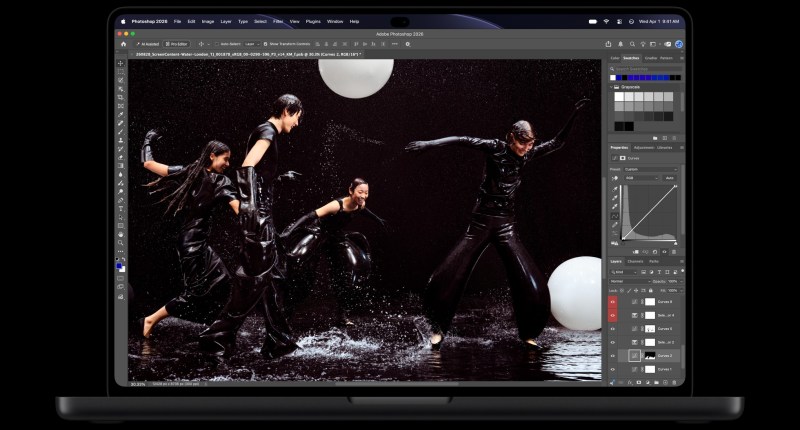800x430 pixels.
Task: Open the Image menu
Action: tap(208, 21)
